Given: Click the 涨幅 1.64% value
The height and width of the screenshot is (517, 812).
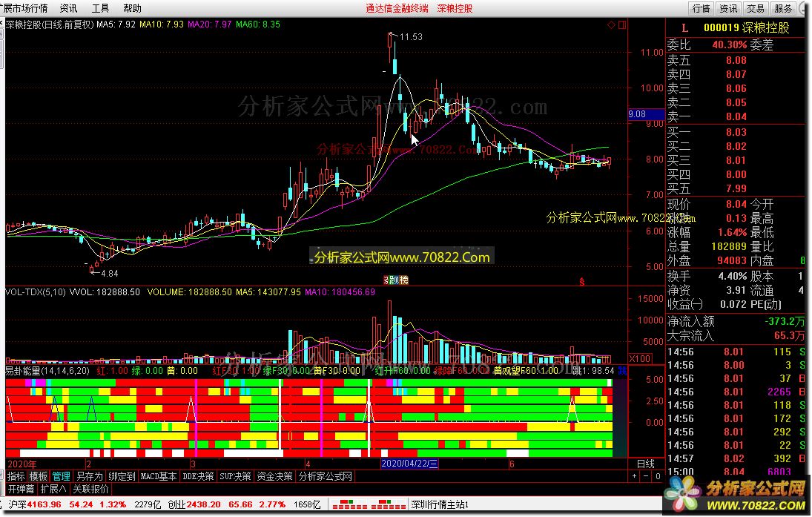Looking at the screenshot, I should pyautogui.click(x=732, y=233).
